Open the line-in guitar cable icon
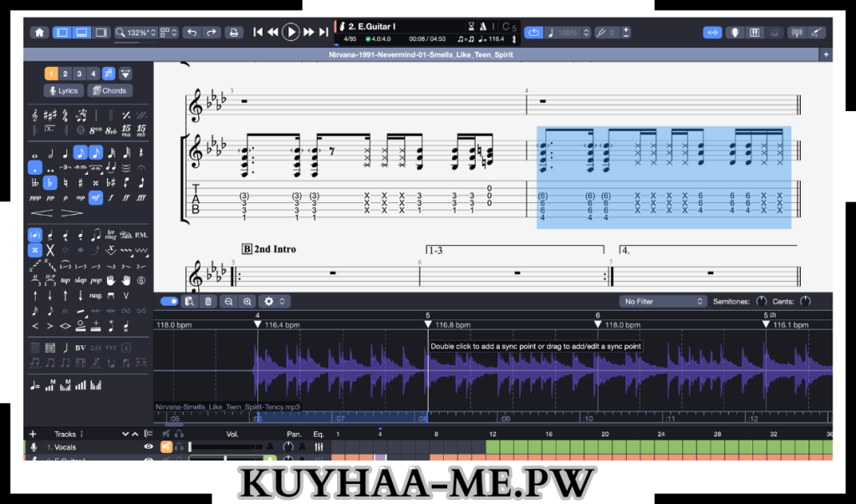Screen dimensions: 856x504 [x=816, y=33]
